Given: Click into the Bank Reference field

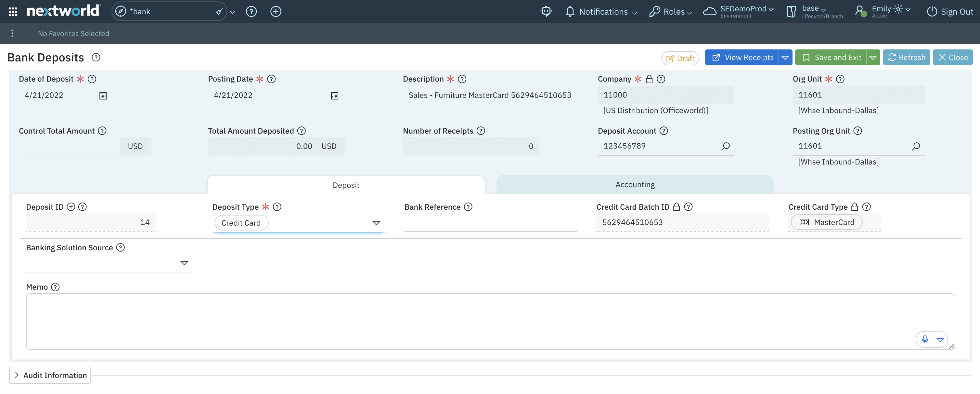Looking at the screenshot, I should pos(490,223).
